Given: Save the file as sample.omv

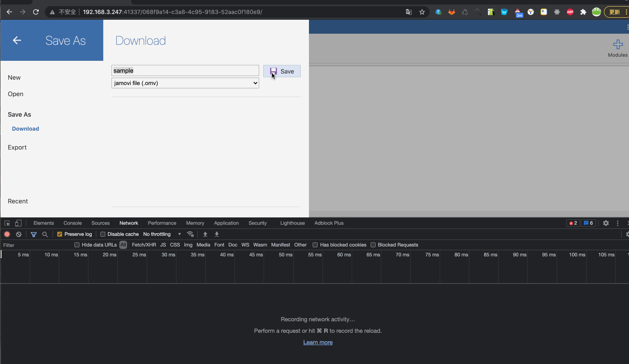Looking at the screenshot, I should tap(282, 71).
